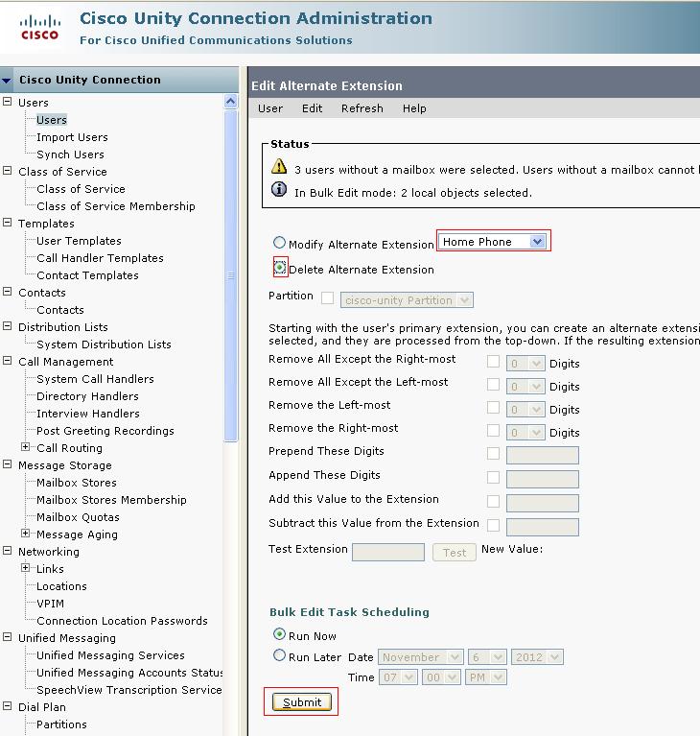The width and height of the screenshot is (700, 736).
Task: Select Delete Alternate Extension radio button
Action: [x=280, y=268]
